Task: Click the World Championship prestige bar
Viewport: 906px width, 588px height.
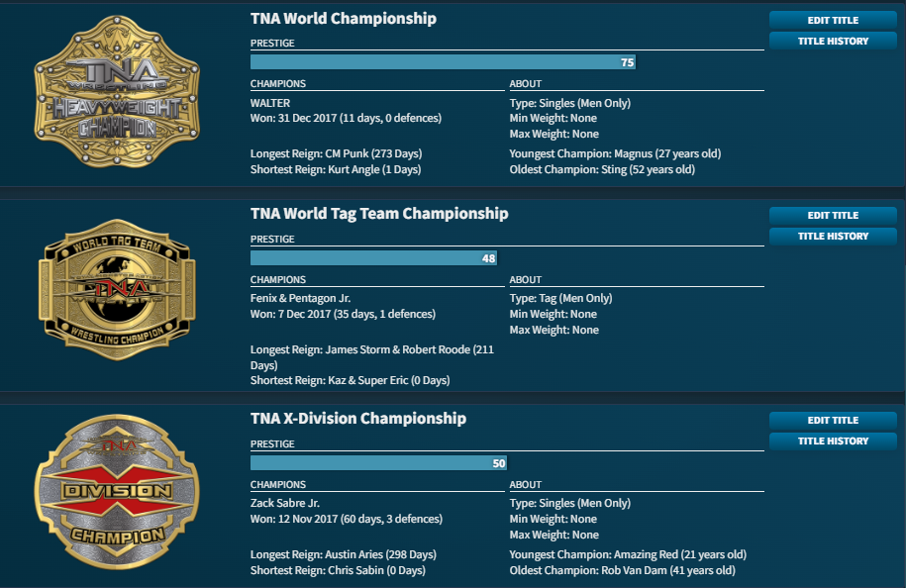Action: tap(443, 62)
